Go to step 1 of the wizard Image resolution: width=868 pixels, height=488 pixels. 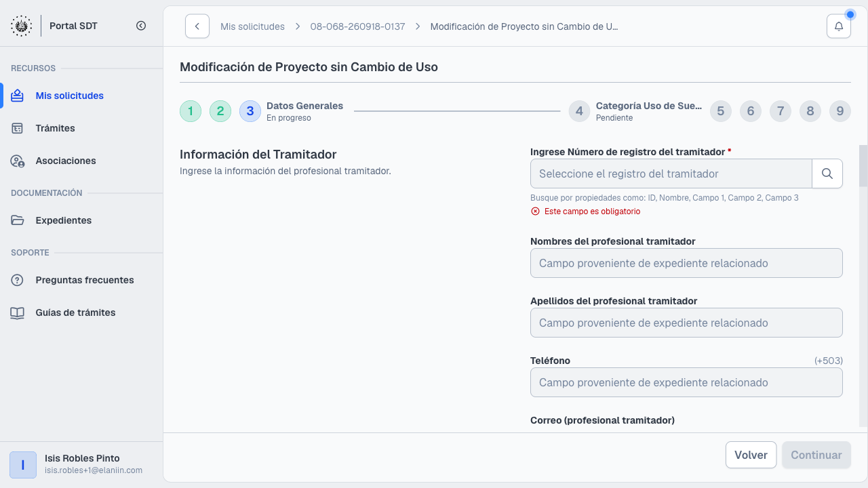pos(191,111)
